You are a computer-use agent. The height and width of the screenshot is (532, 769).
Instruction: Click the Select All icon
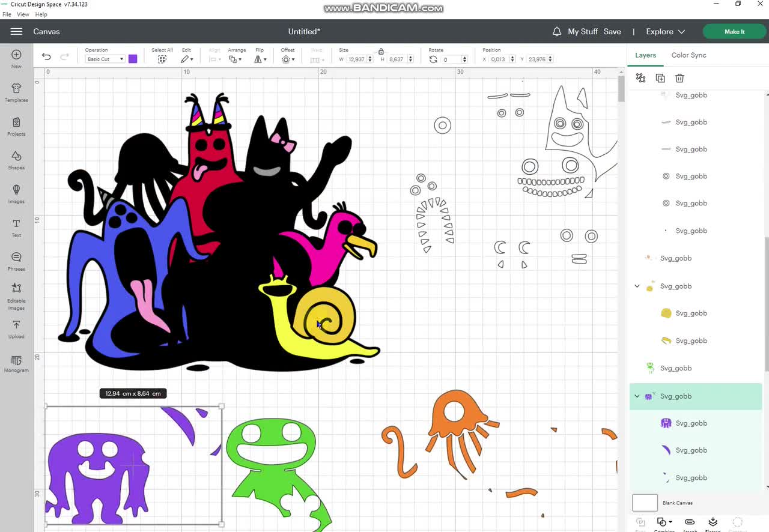(x=162, y=59)
